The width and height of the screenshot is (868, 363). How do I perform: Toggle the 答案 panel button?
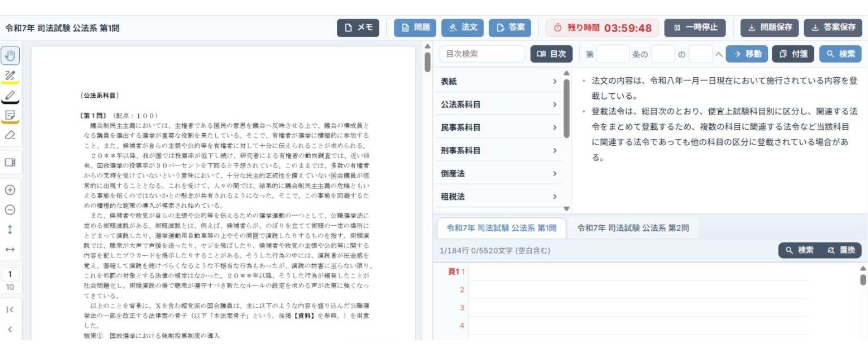(510, 28)
